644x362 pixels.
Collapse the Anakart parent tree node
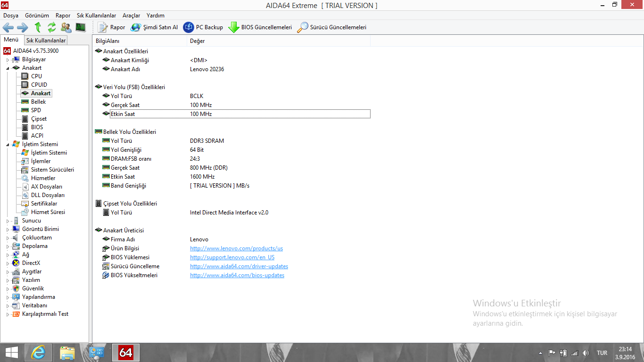8,68
